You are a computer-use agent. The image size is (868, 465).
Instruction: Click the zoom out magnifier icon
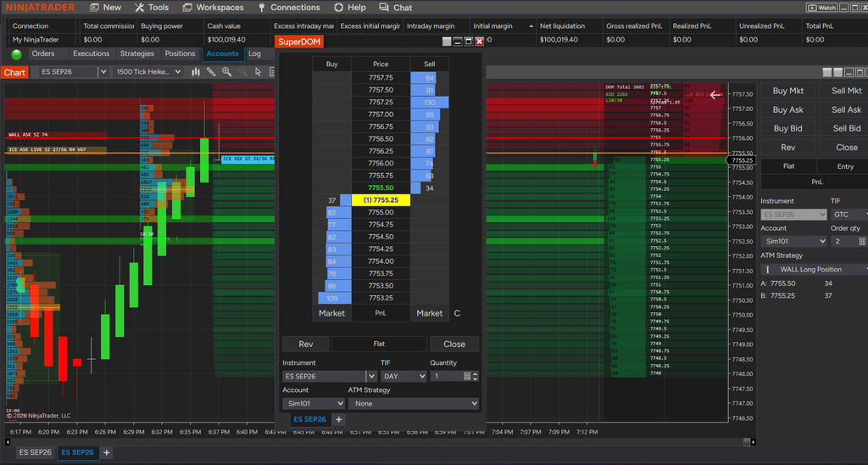pos(242,72)
